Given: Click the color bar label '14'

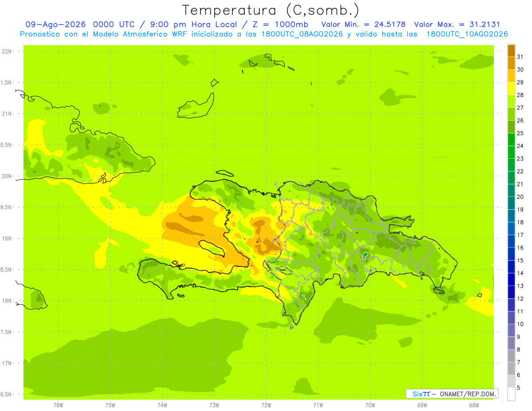Looking at the screenshot, I should (520, 273).
